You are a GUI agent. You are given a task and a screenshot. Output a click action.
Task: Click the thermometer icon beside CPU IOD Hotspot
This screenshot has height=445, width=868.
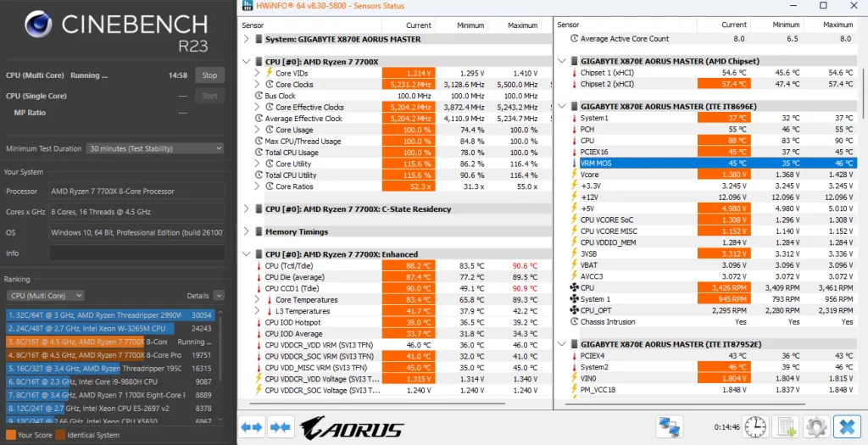coord(259,322)
